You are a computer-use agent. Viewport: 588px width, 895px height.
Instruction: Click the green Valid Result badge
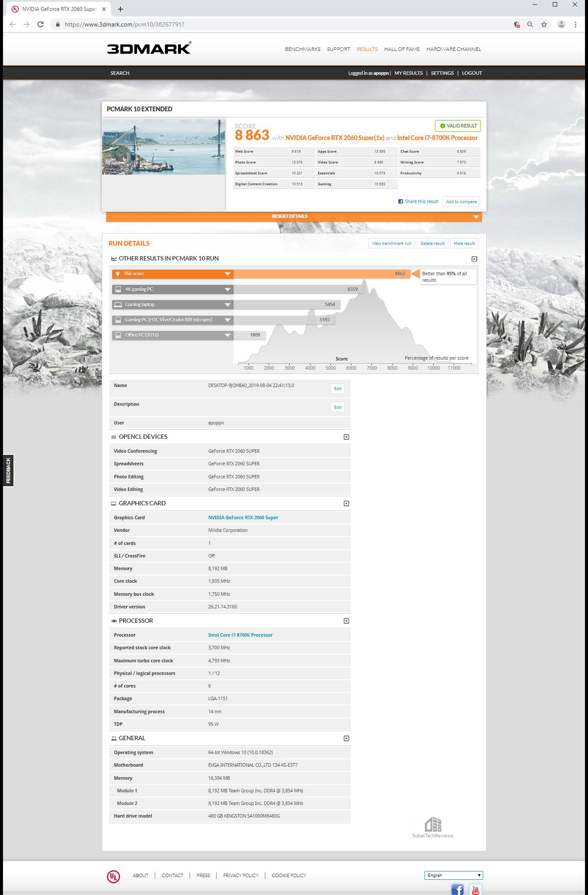(x=458, y=126)
